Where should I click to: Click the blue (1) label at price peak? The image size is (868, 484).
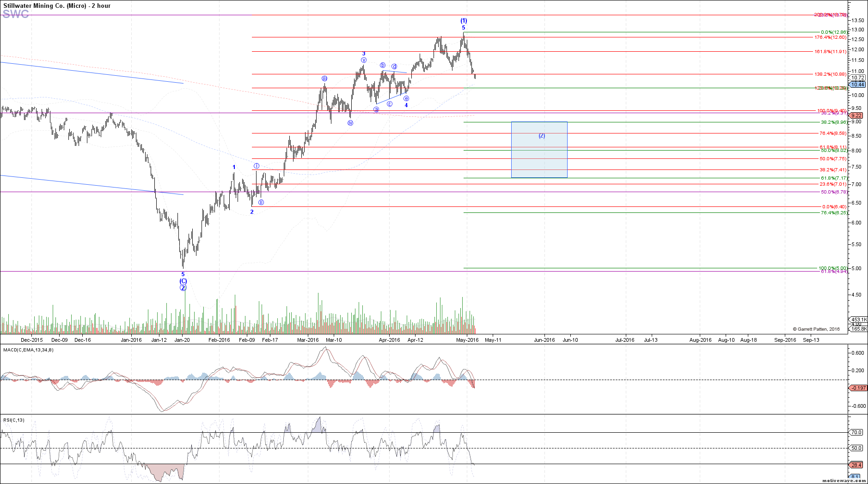[x=464, y=21]
